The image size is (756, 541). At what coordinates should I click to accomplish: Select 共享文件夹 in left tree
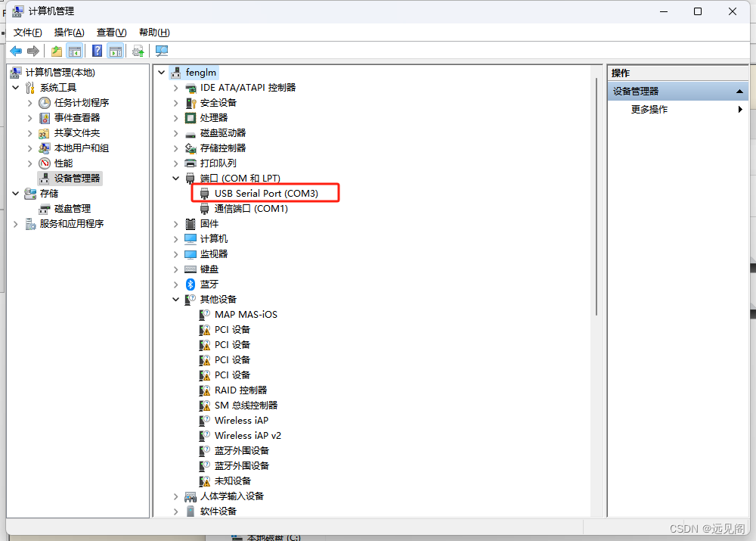(76, 133)
